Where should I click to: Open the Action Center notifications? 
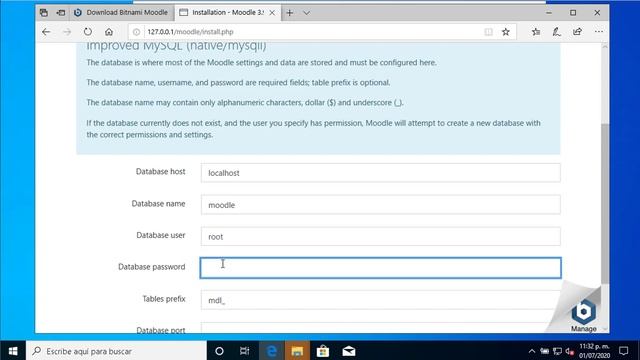[x=624, y=351]
